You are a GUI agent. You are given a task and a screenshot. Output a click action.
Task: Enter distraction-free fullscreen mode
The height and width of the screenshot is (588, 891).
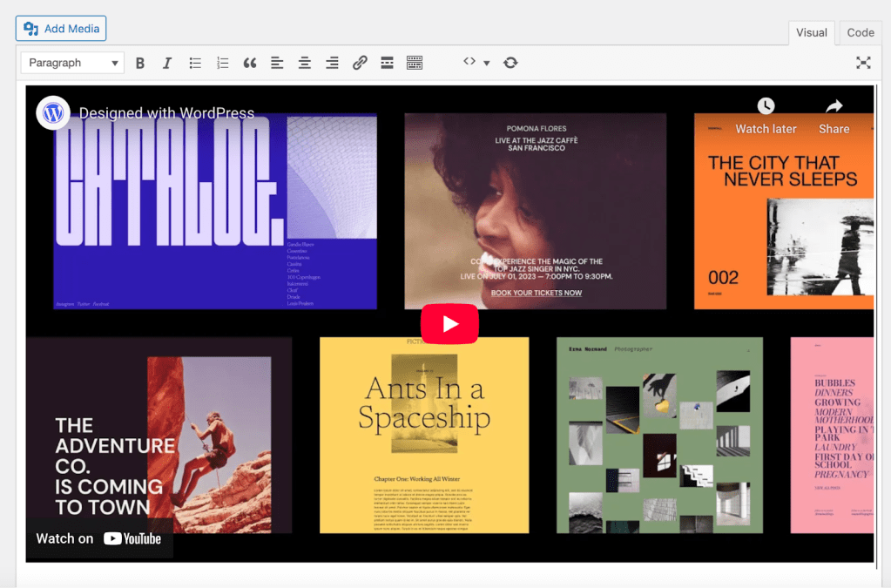pyautogui.click(x=862, y=62)
